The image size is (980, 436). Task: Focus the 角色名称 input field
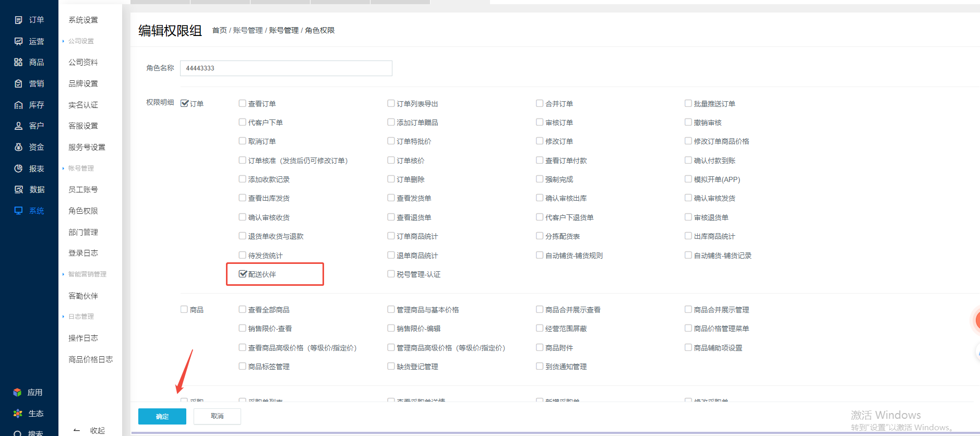coord(286,68)
